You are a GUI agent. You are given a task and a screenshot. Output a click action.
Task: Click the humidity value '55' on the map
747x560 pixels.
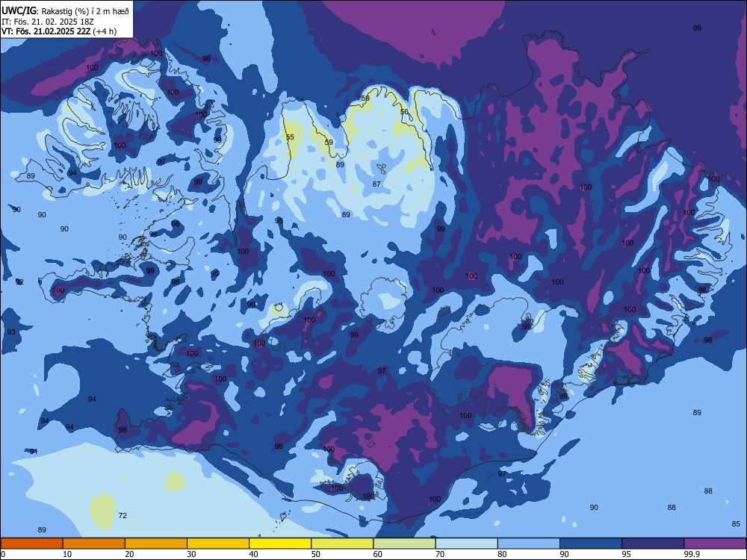pyautogui.click(x=290, y=137)
